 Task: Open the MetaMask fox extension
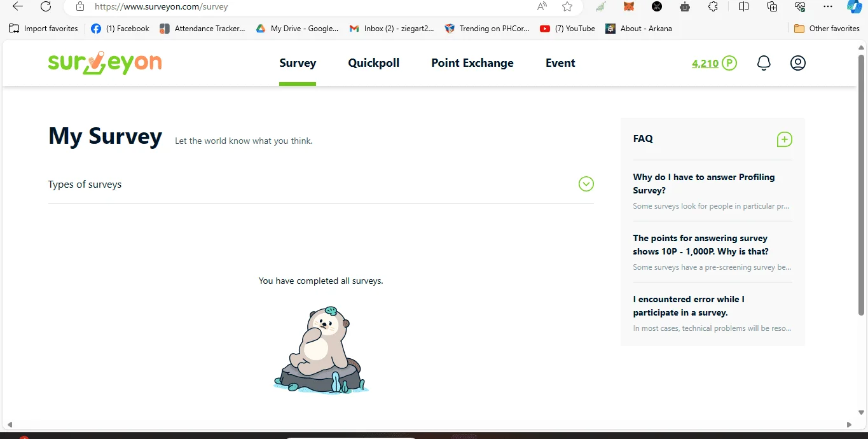point(628,6)
